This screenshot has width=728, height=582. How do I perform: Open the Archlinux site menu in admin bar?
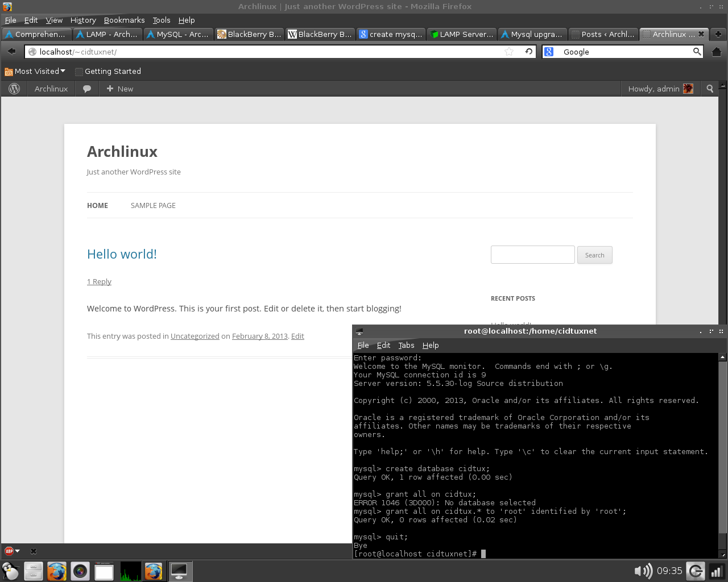click(51, 89)
